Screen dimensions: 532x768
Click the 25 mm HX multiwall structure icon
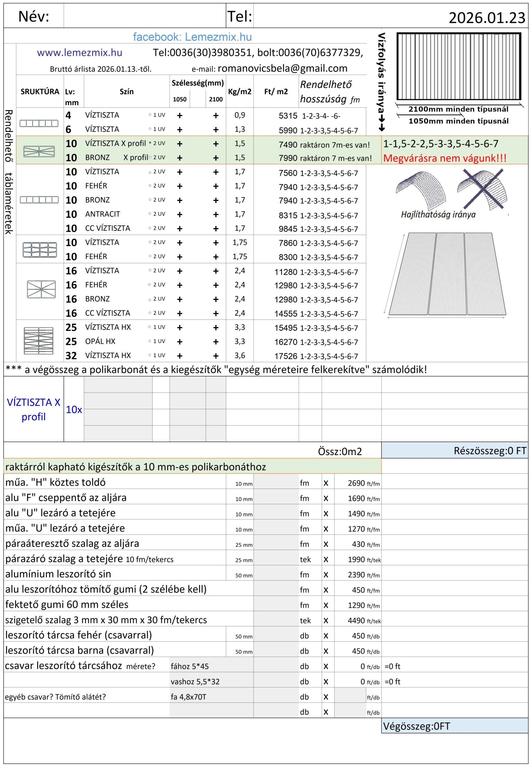39,340
